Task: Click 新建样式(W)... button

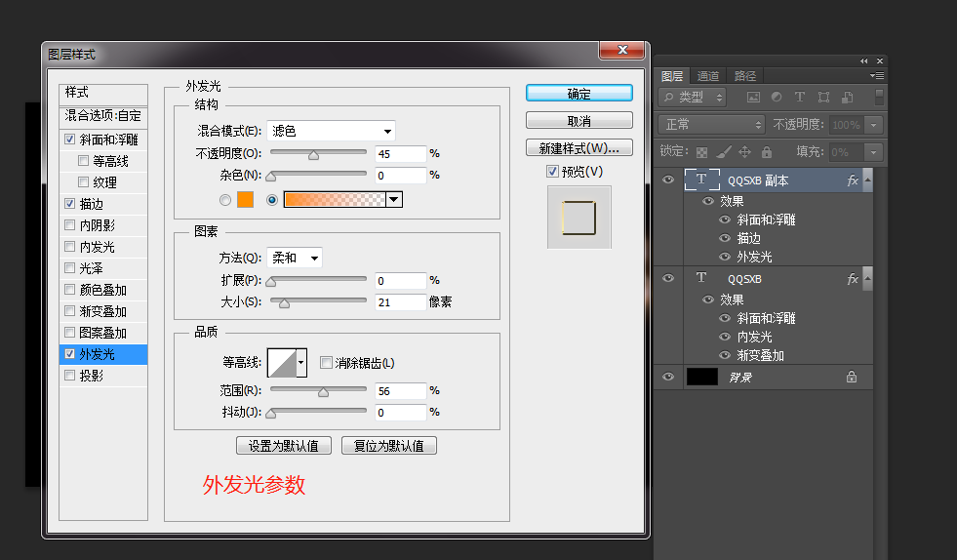Action: 579,147
